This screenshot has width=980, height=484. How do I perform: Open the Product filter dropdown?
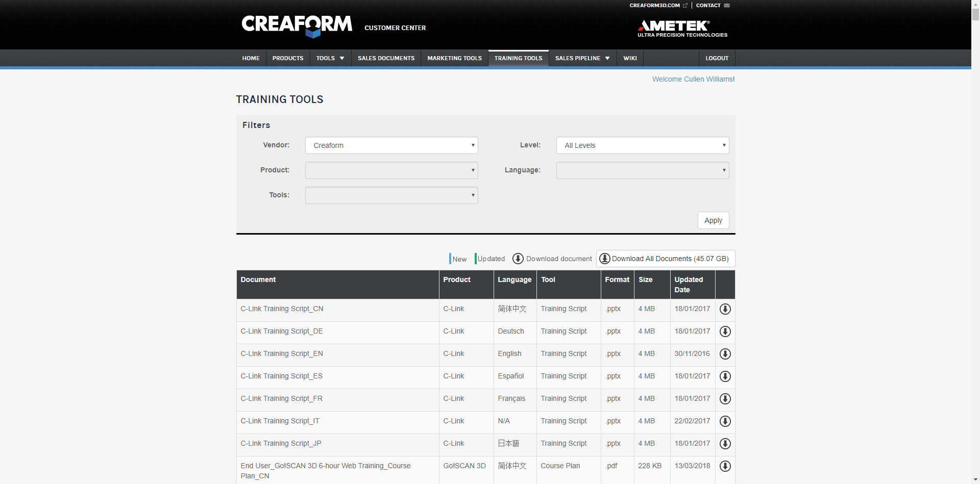point(391,170)
